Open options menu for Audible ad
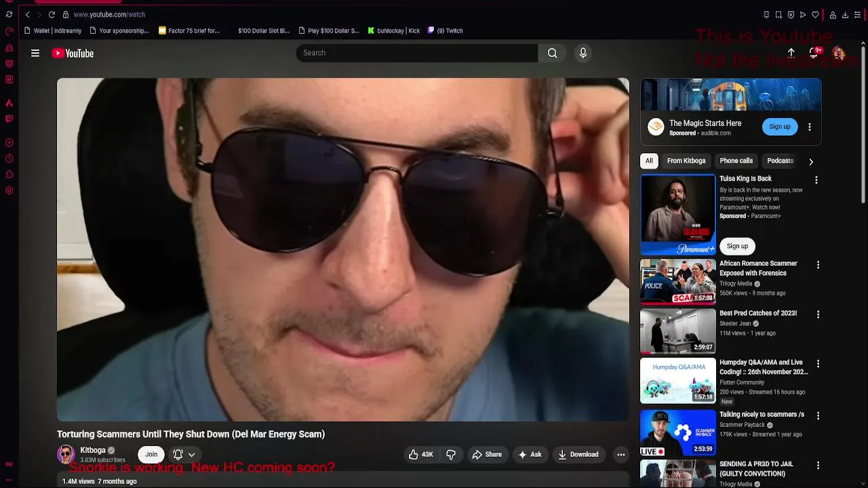Screen dimensions: 868x488 809,127
